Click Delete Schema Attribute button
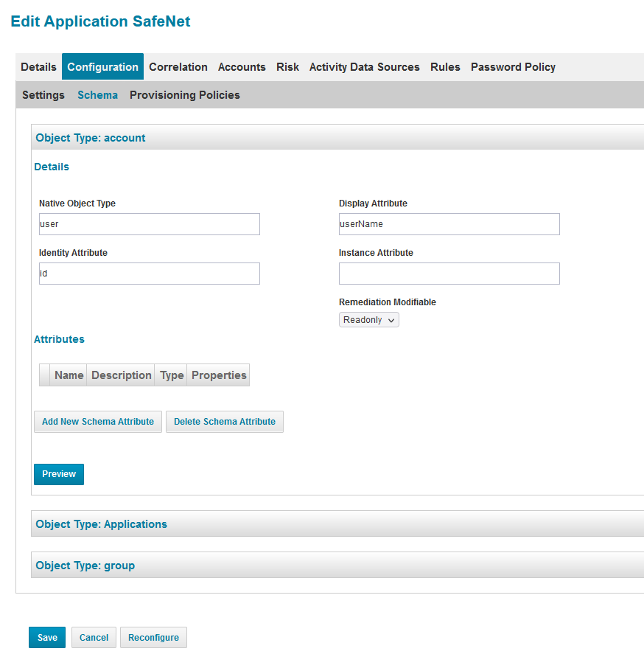Screen dimensions: 644x654 click(x=225, y=422)
